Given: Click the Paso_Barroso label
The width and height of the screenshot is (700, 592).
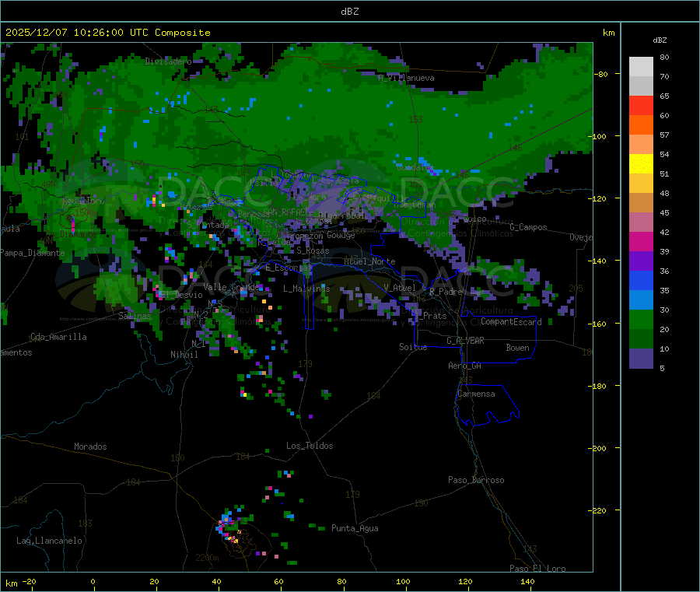Looking at the screenshot, I should click(x=476, y=480).
